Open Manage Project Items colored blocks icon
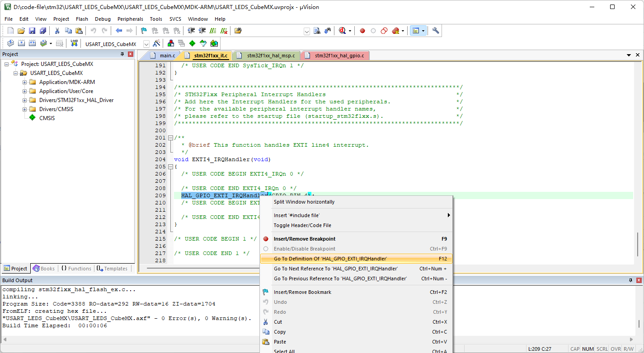 coord(171,43)
